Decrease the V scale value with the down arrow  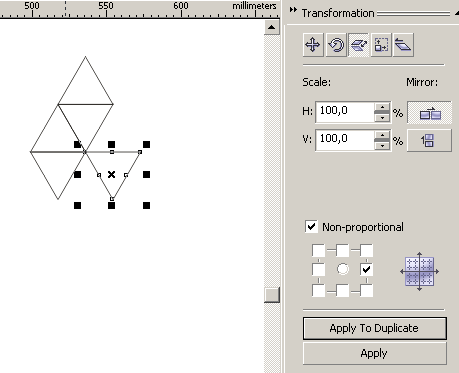(382, 146)
